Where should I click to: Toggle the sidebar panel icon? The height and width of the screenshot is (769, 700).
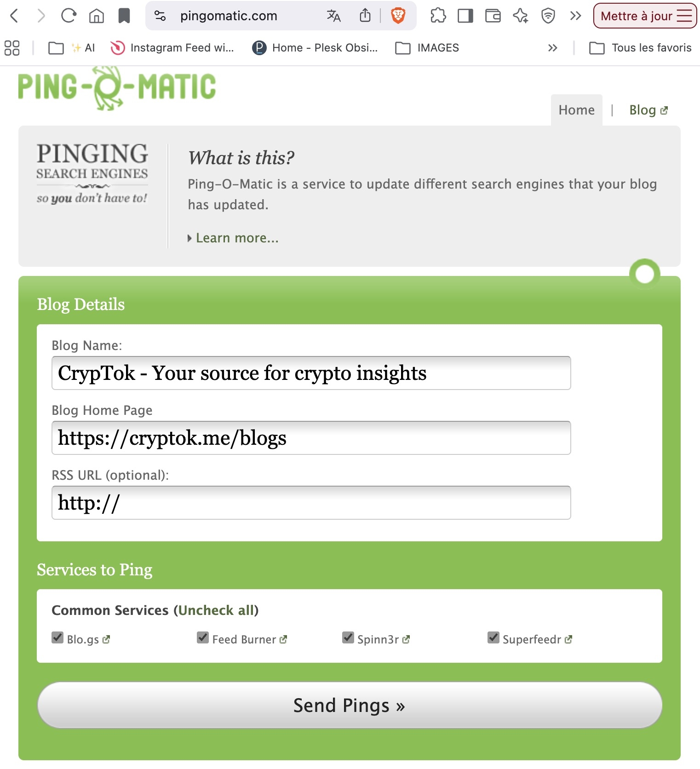(x=465, y=16)
